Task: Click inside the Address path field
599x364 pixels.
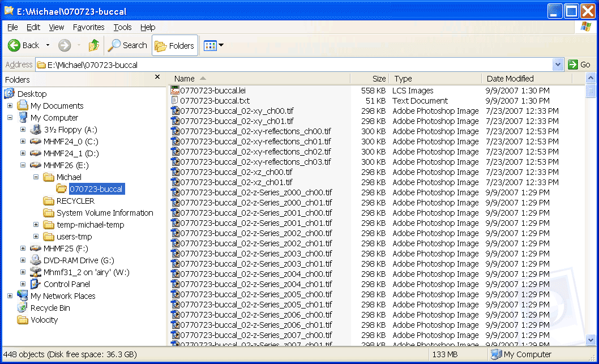Action: pyautogui.click(x=283, y=65)
